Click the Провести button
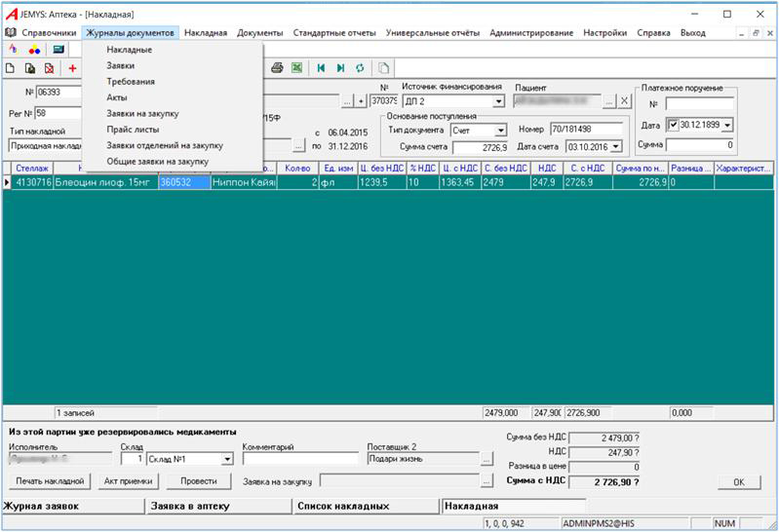779x532 pixels. [198, 481]
